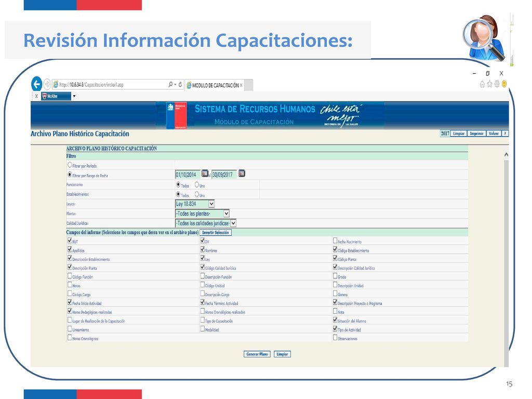This screenshot has width=532, height=399.
Task: Click the McAfee toolbar logo
Action: pyautogui.click(x=56, y=96)
